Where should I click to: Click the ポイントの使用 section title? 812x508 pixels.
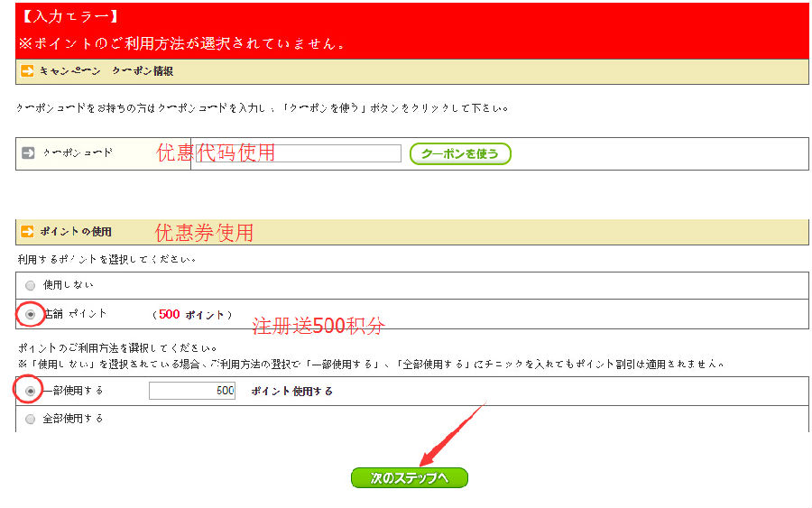76,232
